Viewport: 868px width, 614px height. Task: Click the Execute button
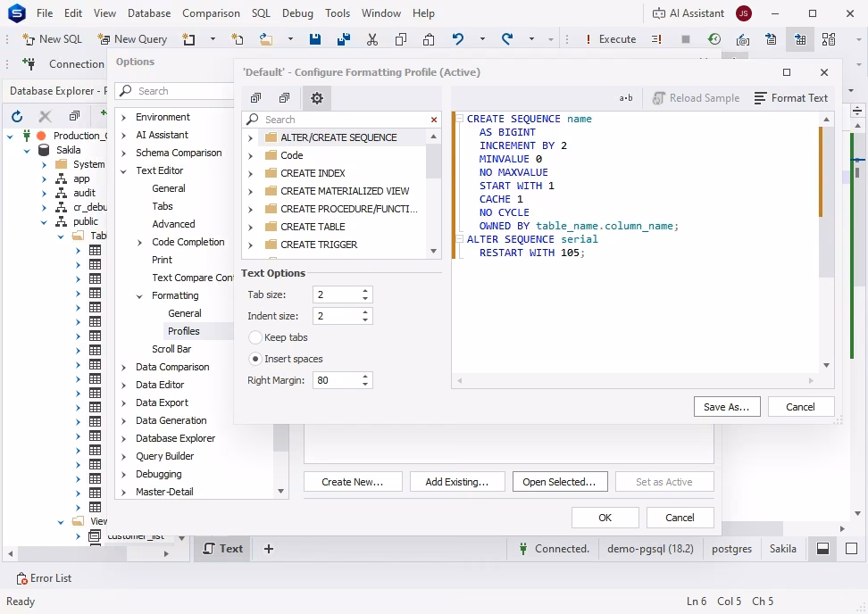tap(611, 39)
